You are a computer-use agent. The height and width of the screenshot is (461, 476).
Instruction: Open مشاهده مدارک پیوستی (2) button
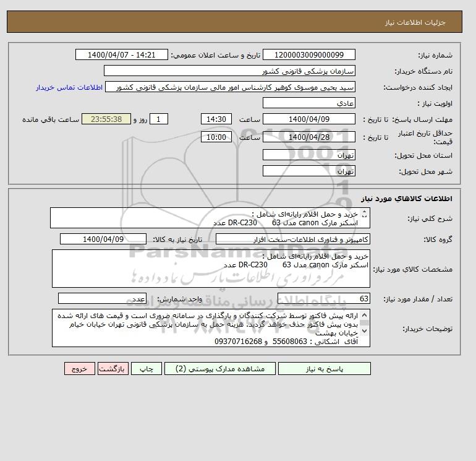[220, 369]
